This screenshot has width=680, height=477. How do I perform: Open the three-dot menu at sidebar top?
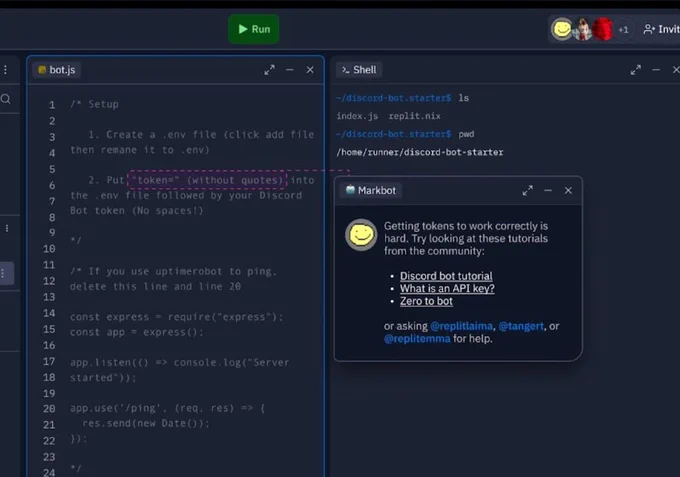(x=6, y=70)
